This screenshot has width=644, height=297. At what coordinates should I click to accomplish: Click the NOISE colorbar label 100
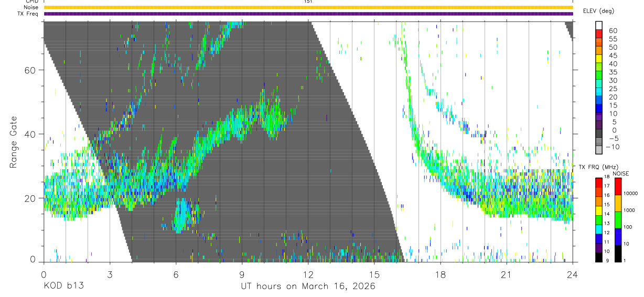coord(628,227)
